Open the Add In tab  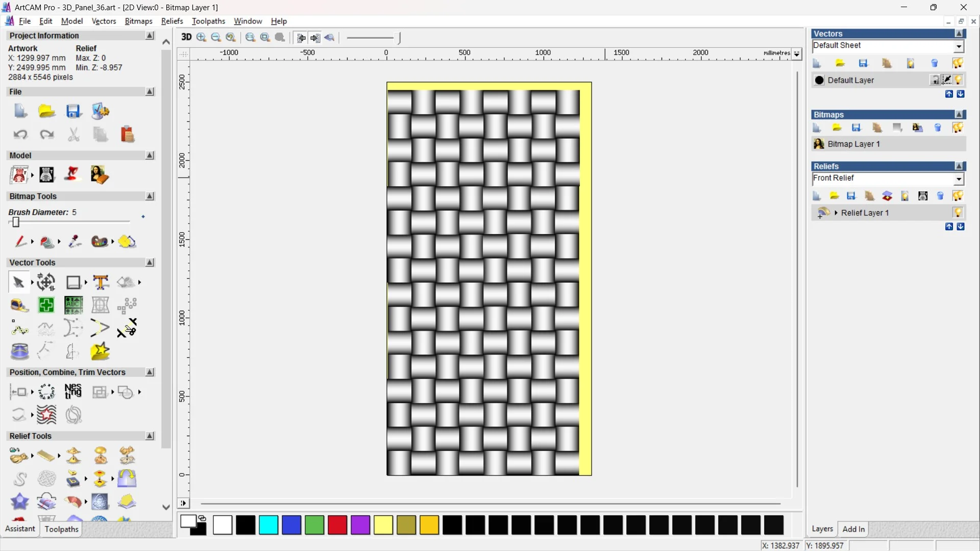[x=853, y=529]
